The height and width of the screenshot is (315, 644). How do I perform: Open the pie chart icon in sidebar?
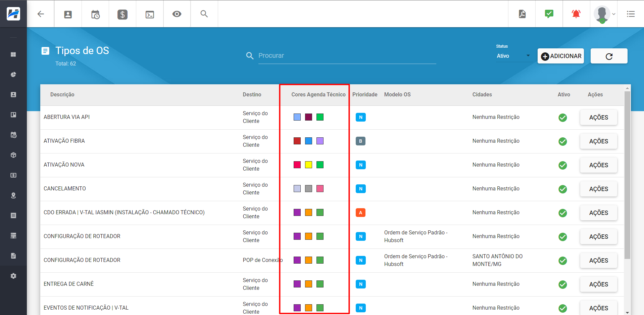(13, 75)
